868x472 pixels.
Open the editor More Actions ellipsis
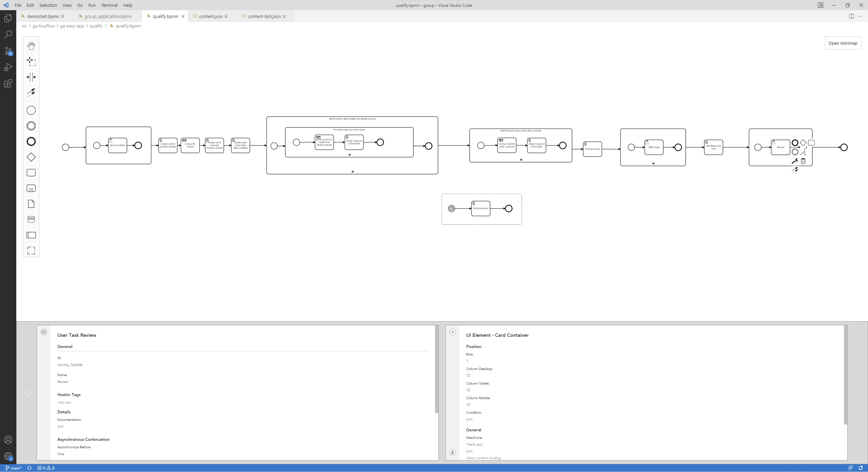pos(860,16)
